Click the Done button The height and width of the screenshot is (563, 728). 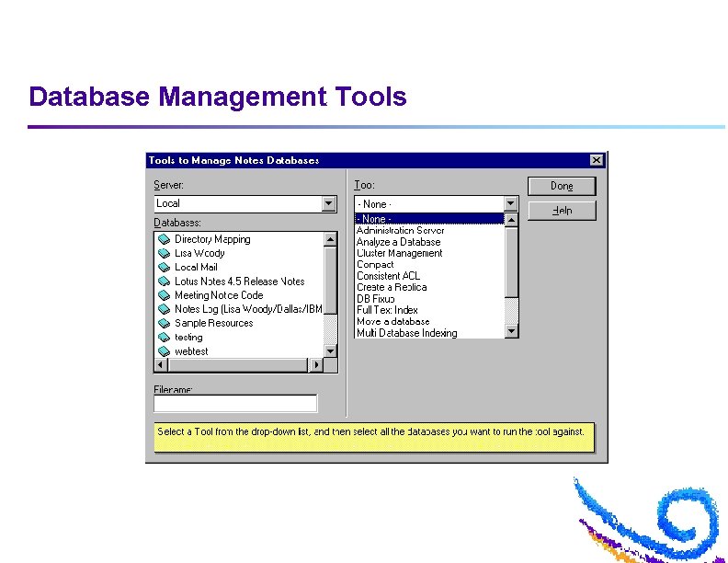tap(562, 186)
